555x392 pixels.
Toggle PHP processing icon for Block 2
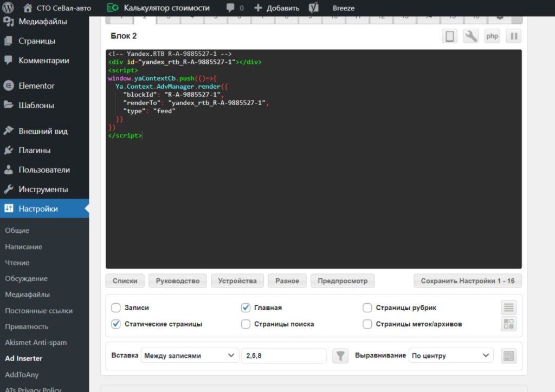tap(492, 36)
